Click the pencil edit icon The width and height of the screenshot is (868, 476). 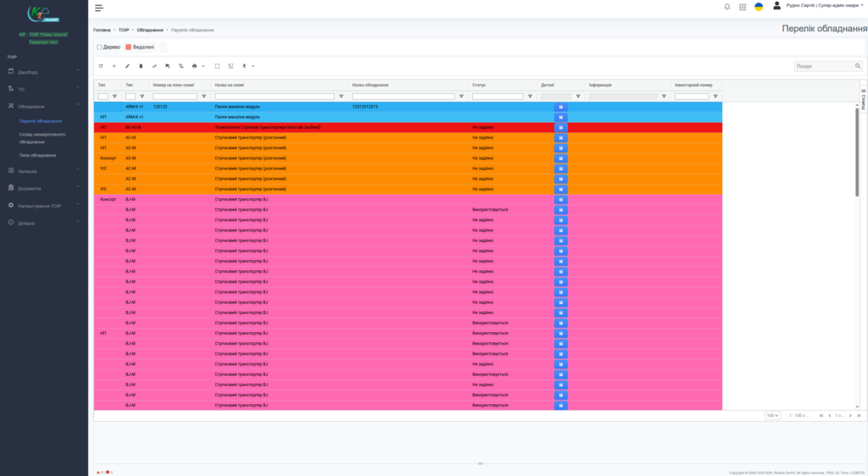(128, 66)
